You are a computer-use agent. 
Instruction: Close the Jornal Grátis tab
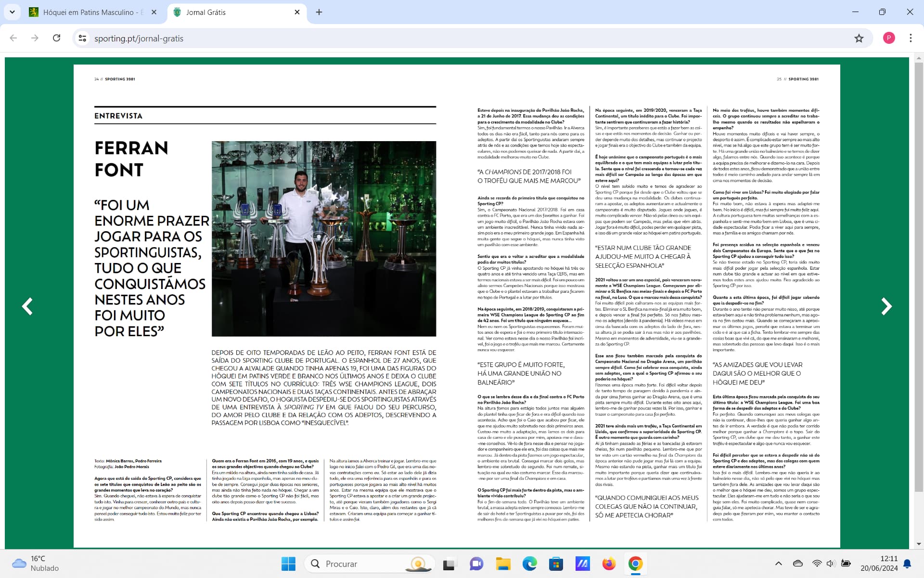click(297, 12)
